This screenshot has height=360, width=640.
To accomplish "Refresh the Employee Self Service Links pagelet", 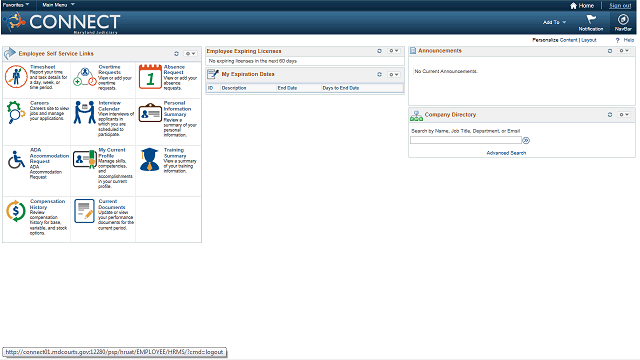I will [176, 53].
